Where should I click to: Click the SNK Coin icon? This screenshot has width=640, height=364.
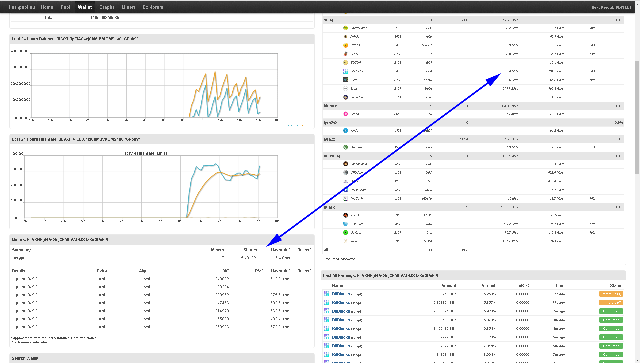point(346,224)
